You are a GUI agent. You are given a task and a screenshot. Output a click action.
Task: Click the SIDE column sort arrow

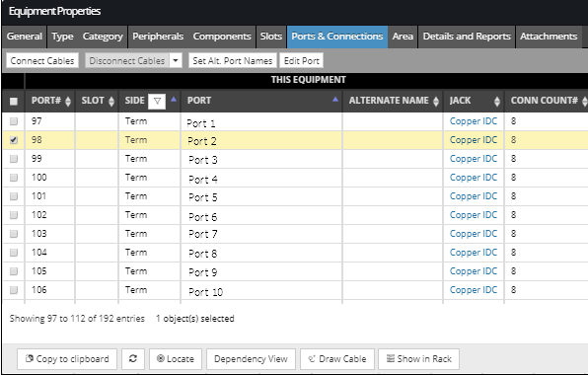pos(174,100)
